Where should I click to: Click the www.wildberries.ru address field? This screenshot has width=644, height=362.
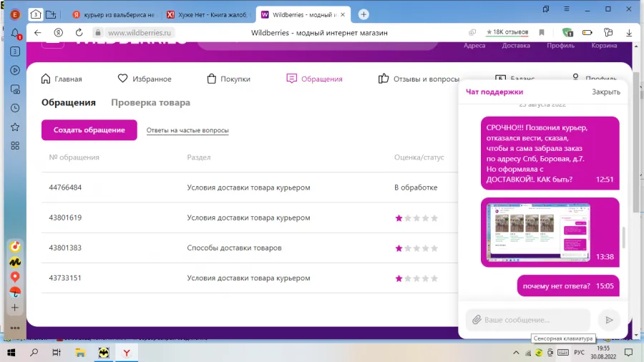coord(140,33)
